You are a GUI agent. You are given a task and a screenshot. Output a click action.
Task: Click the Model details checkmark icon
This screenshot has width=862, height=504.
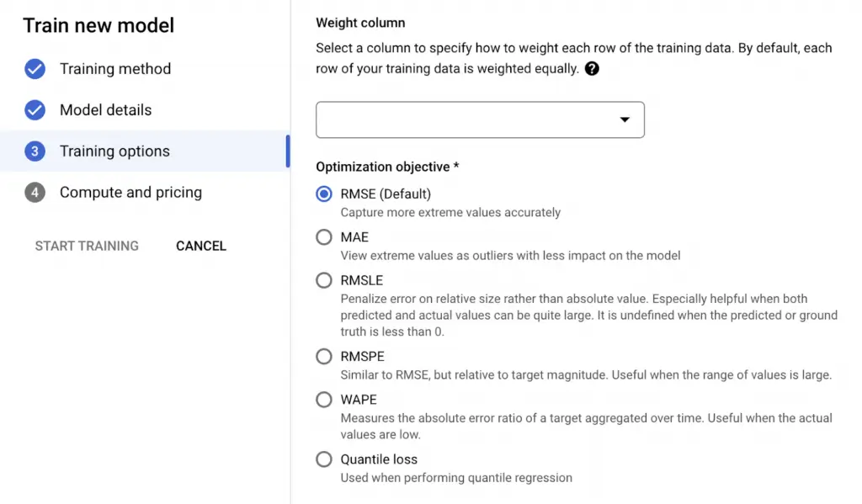coord(35,110)
